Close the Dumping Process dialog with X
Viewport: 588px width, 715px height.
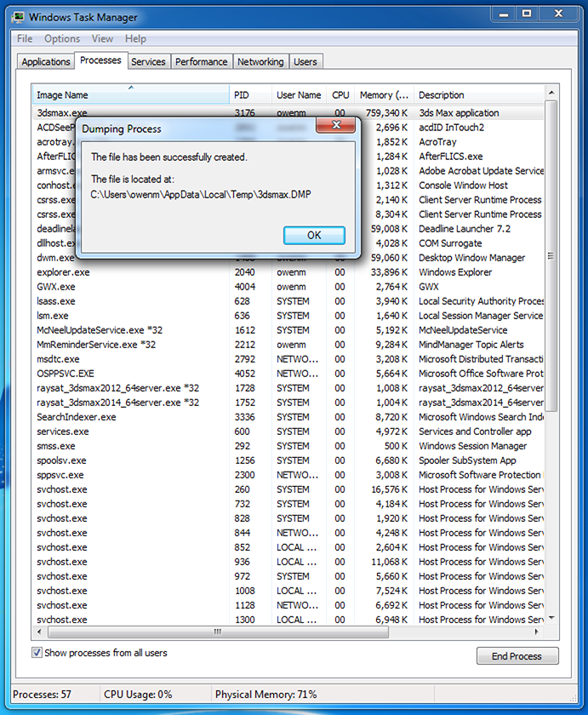pyautogui.click(x=335, y=127)
